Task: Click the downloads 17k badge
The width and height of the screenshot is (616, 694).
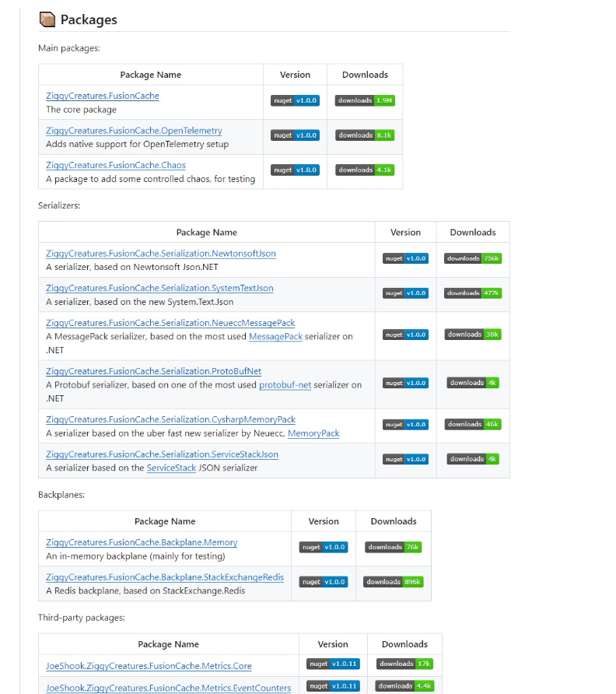Action: pos(404,664)
